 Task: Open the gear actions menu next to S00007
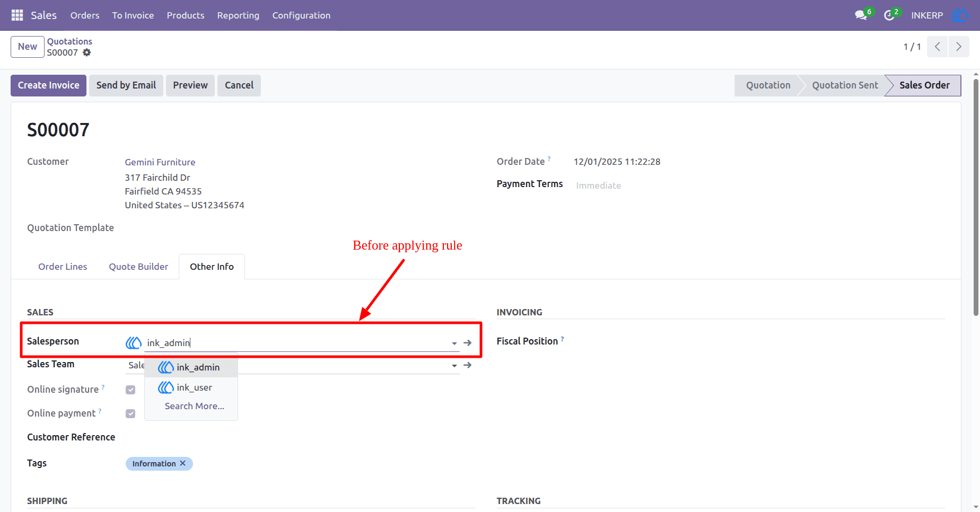click(87, 52)
